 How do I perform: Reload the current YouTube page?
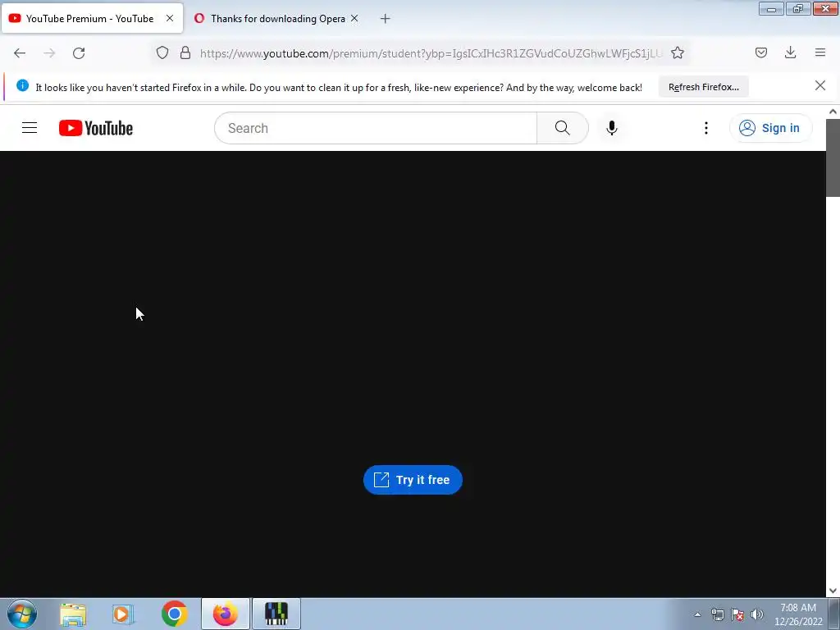(79, 53)
